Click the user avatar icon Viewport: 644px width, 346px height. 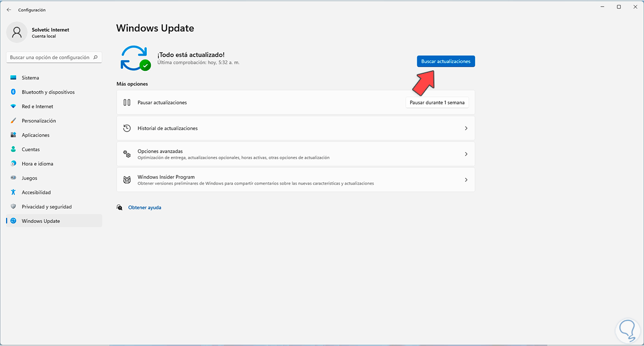click(x=17, y=33)
